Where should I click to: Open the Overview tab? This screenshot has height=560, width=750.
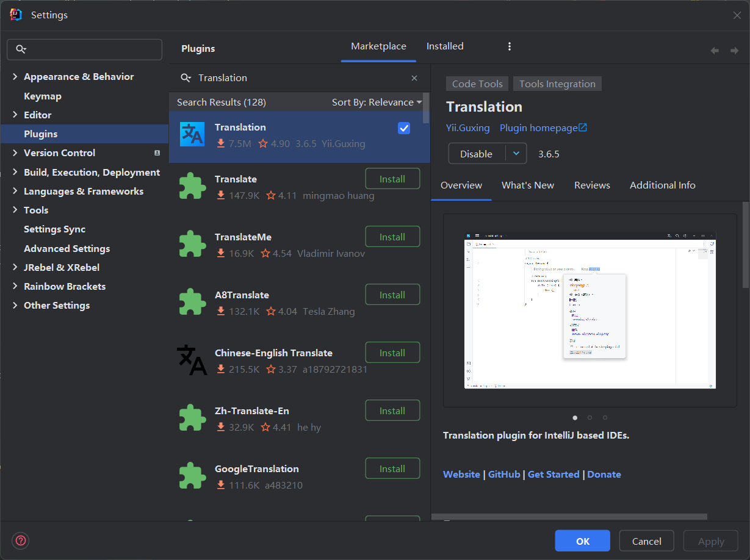(461, 185)
